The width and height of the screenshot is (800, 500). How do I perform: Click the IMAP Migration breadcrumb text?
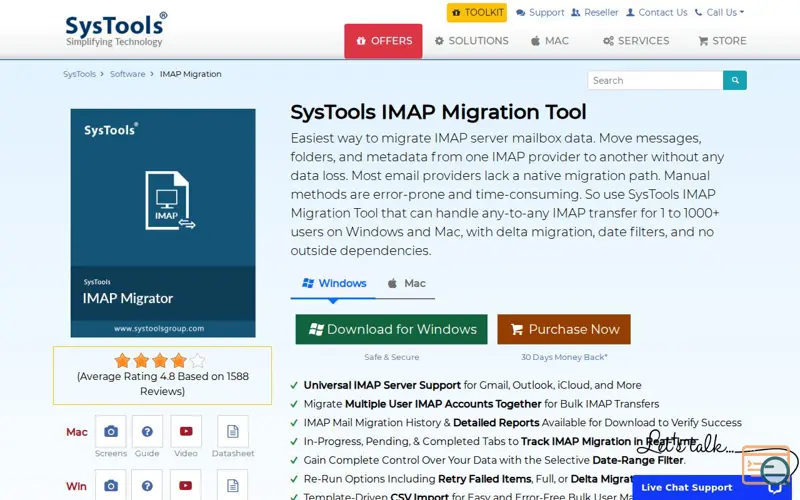pos(190,74)
